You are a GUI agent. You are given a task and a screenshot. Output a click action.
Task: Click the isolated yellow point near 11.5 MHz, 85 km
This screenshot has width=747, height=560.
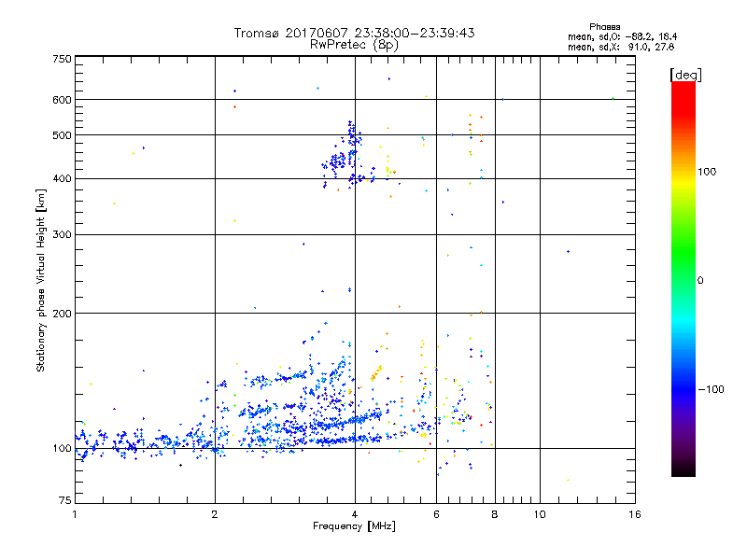(568, 480)
